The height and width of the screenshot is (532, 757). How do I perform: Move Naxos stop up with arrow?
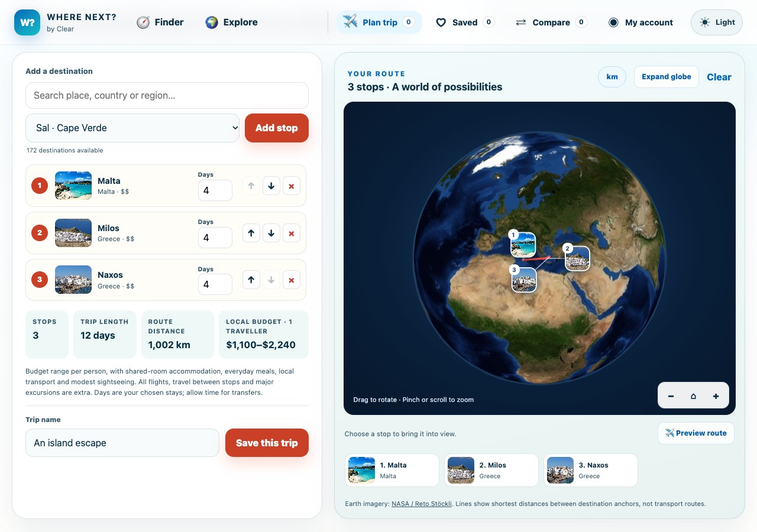[251, 280]
